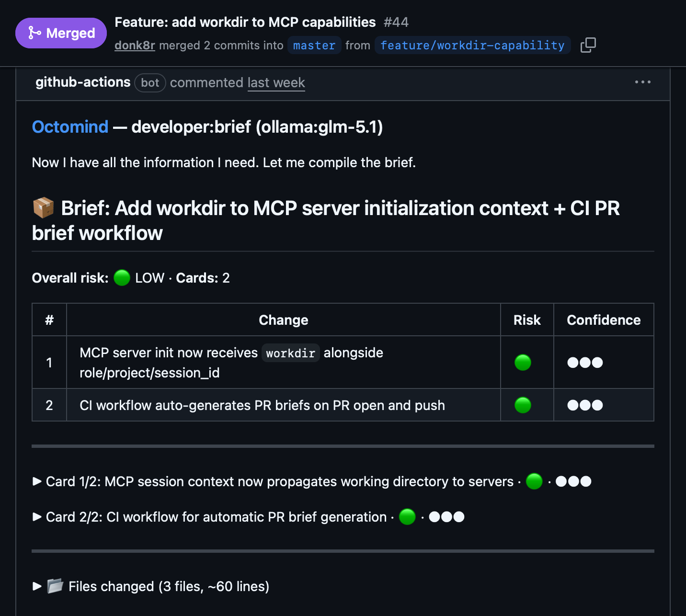Click the Merged status badge
This screenshot has height=616, width=686.
(61, 33)
